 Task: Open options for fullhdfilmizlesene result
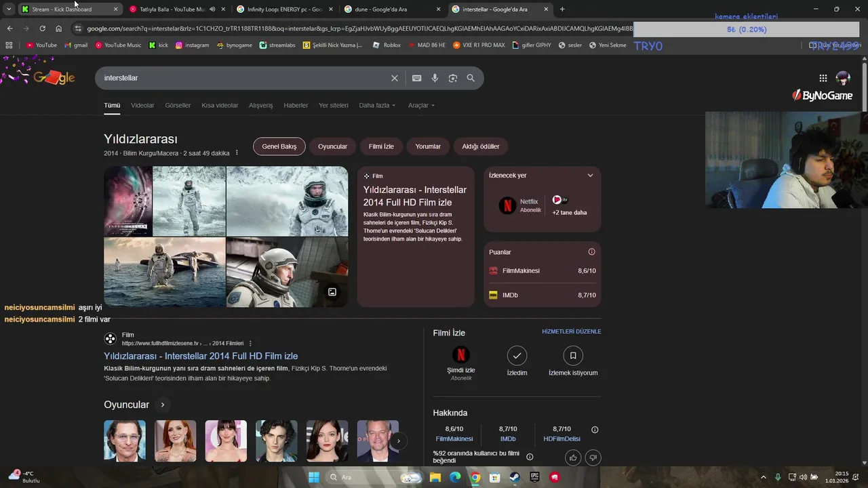250,344
